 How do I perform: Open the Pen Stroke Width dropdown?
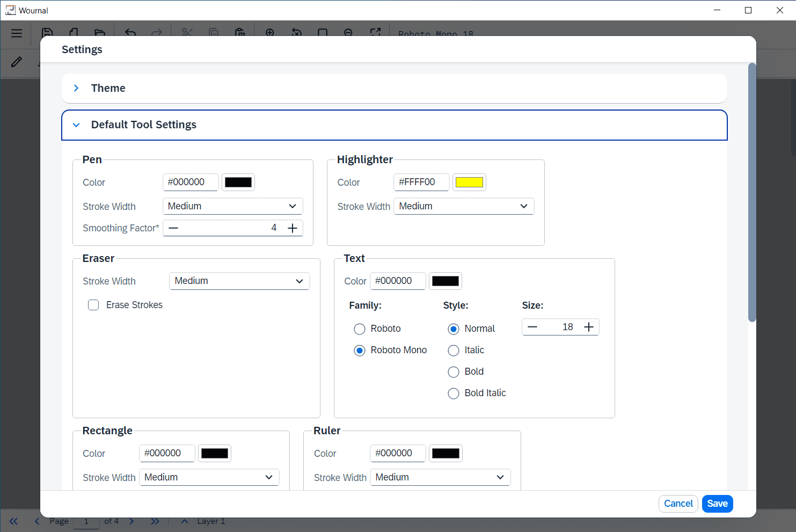point(233,206)
